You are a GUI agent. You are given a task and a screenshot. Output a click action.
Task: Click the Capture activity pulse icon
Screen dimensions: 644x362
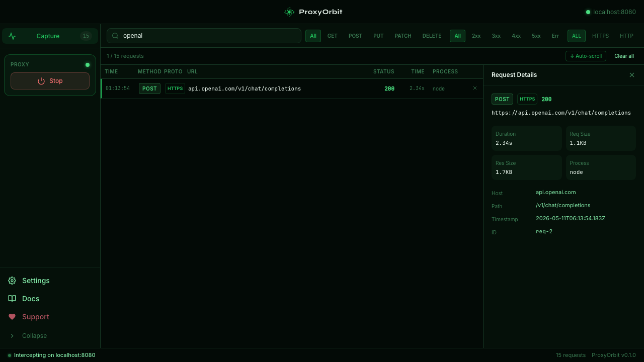[x=12, y=36]
